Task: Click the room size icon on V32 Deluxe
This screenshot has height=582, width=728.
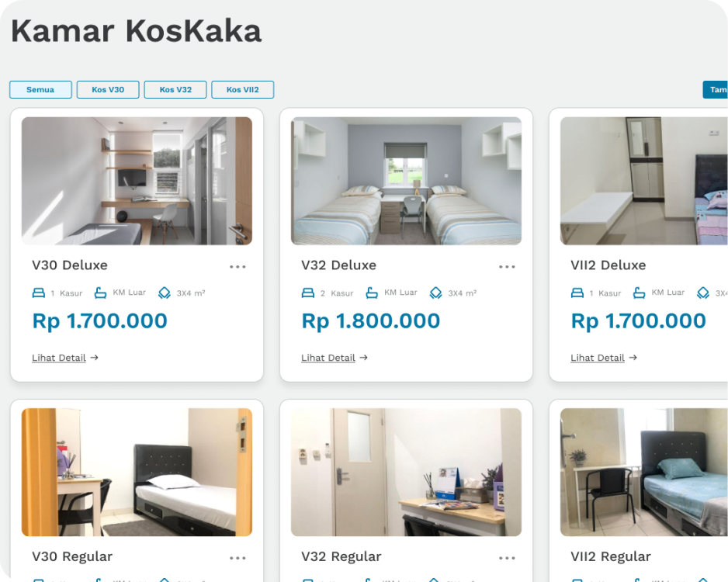Action: 435,293
